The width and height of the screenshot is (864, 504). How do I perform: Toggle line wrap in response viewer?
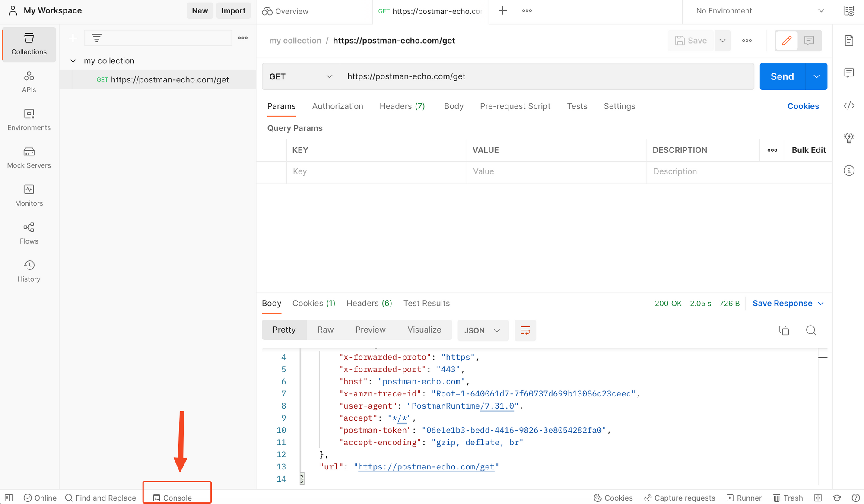point(525,330)
